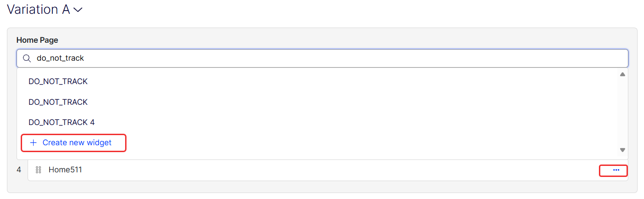Viewport: 644px width, 199px height.
Task: Click the Variation A heading text
Action: (38, 10)
